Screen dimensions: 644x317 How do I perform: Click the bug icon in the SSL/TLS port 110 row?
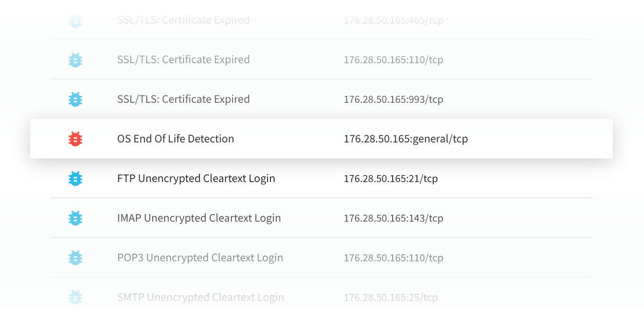(75, 59)
